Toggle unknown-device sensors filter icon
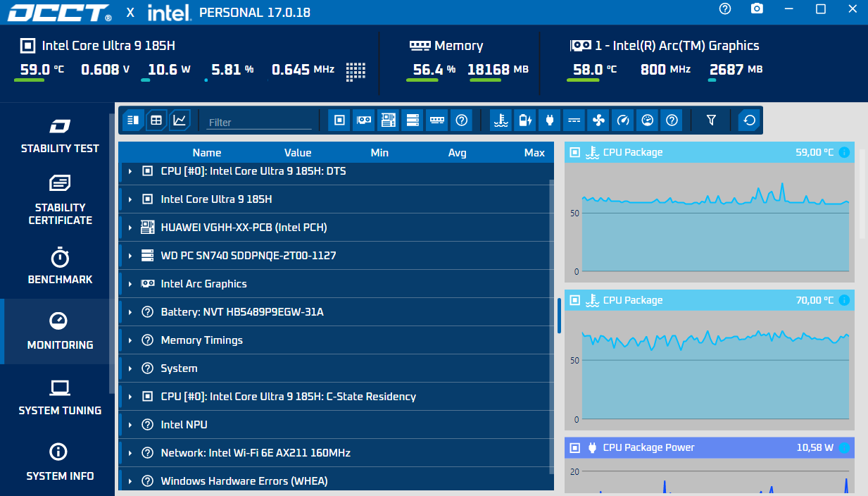868x496 pixels. [x=461, y=120]
